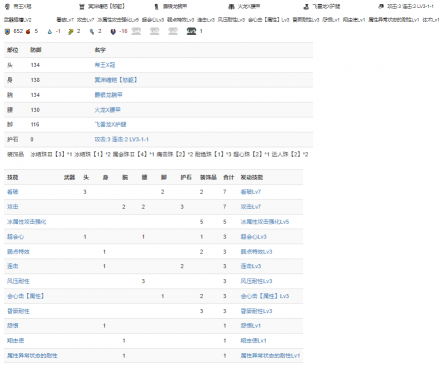Screen dimensions: 443x365
Task: Click total value 5 in 冰属性攻击强化 row
Action: 225,222
